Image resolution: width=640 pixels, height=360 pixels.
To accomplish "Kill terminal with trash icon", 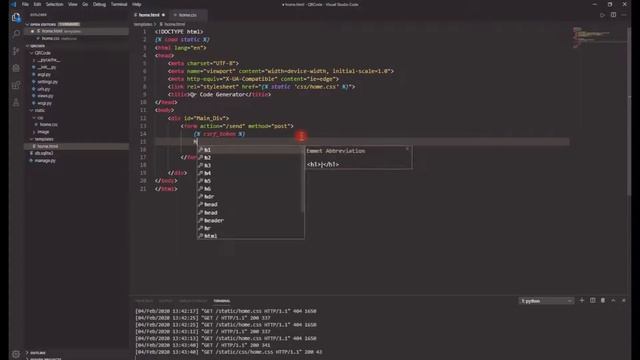I will [x=603, y=300].
